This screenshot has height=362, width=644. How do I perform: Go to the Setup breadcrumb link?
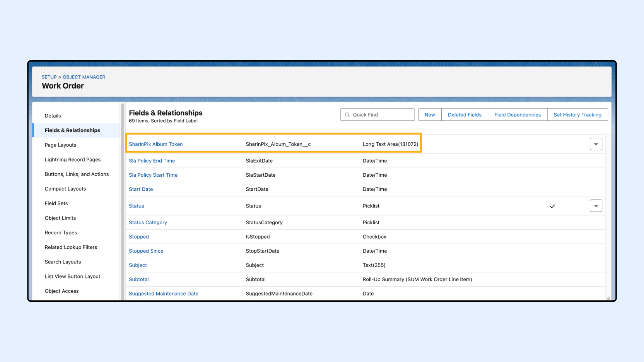point(49,77)
